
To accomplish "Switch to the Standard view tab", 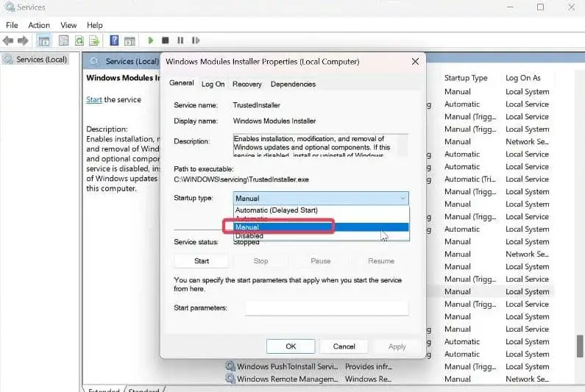I will [x=143, y=389].
